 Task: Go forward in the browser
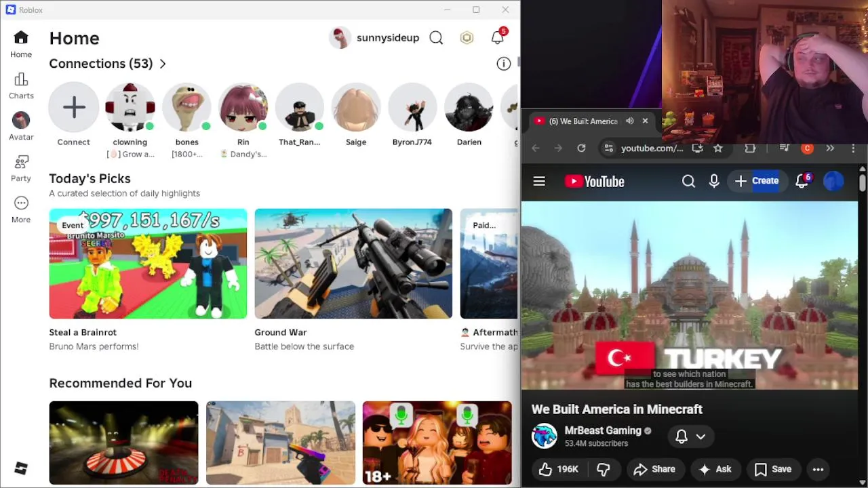point(558,148)
